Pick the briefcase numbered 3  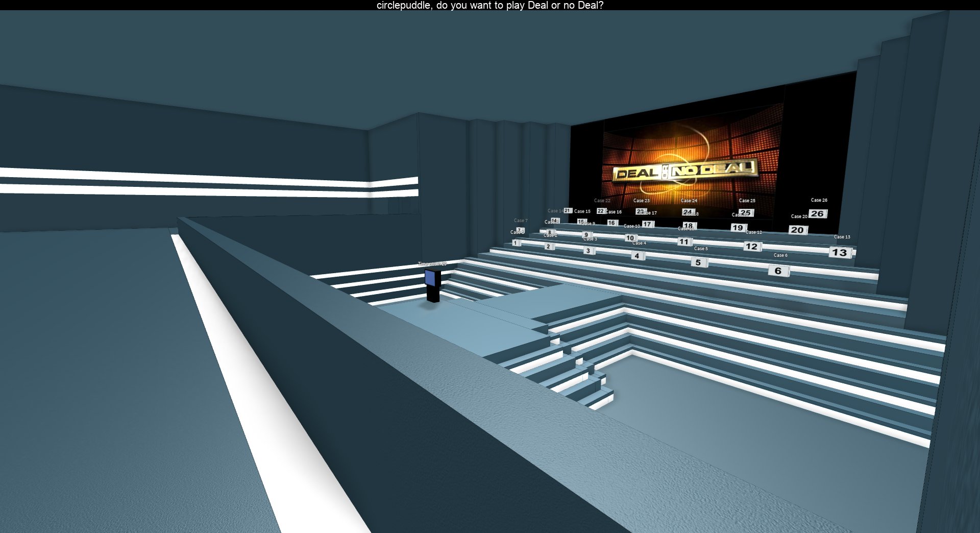pyautogui.click(x=589, y=251)
